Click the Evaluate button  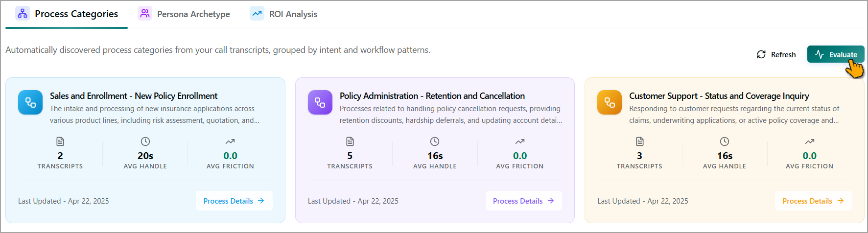point(836,54)
